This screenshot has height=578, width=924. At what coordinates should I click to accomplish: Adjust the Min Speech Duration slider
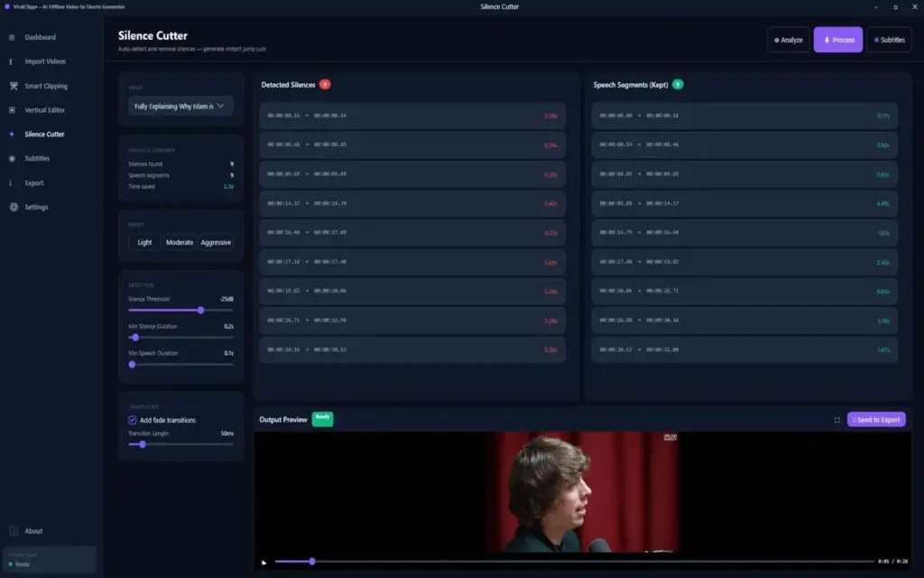[180, 365]
